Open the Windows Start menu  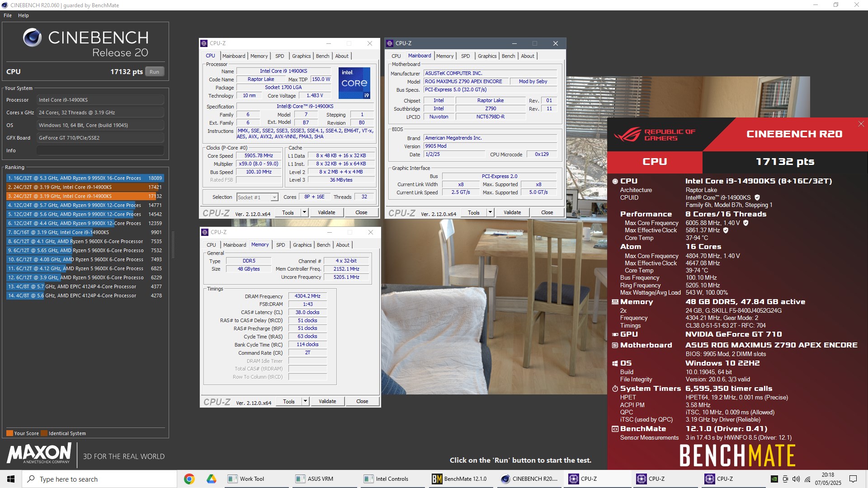click(x=11, y=479)
